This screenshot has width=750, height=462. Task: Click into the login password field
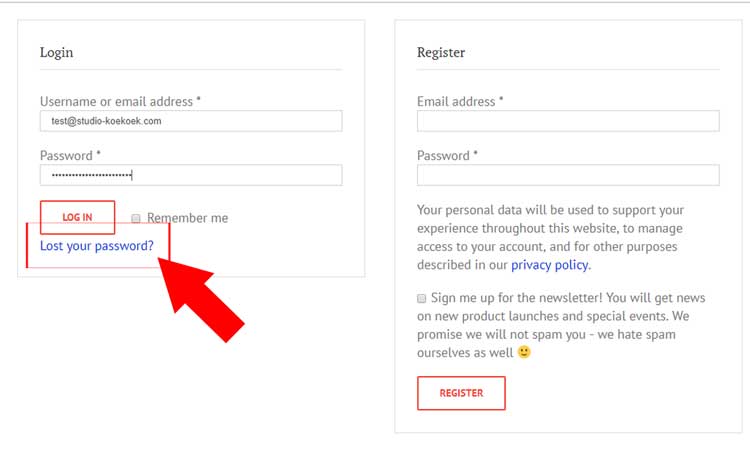point(191,175)
